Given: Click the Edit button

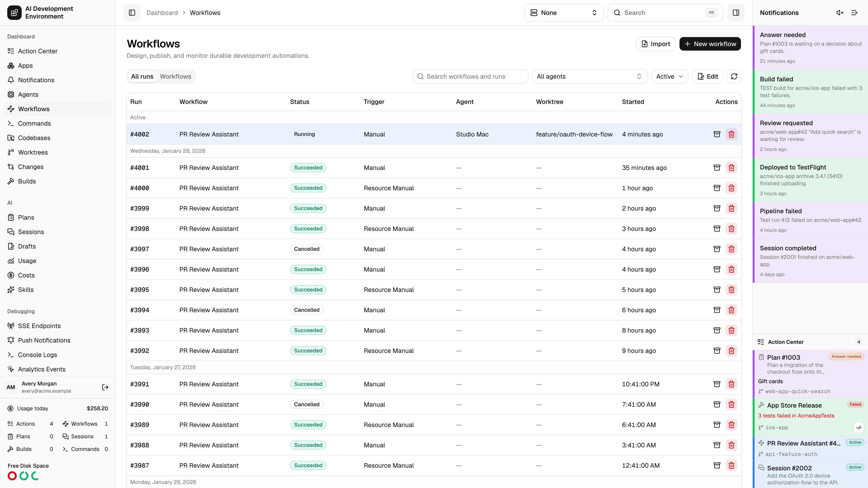Looking at the screenshot, I should coord(708,76).
